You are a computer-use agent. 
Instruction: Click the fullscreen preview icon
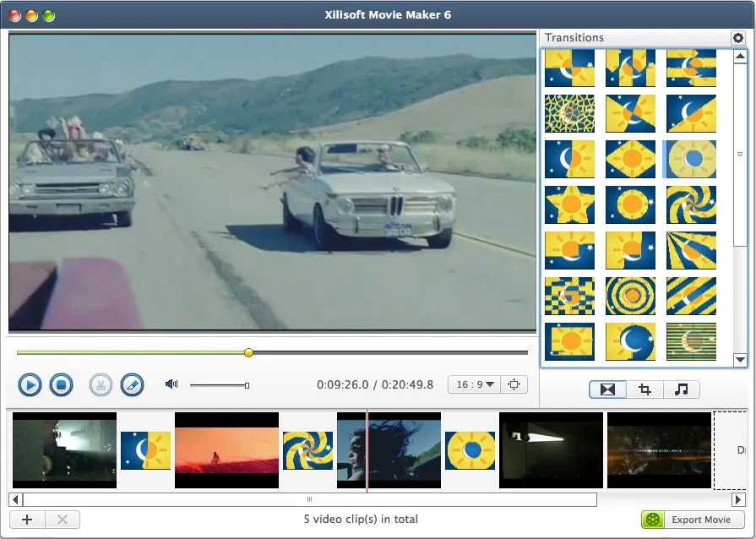(x=513, y=384)
